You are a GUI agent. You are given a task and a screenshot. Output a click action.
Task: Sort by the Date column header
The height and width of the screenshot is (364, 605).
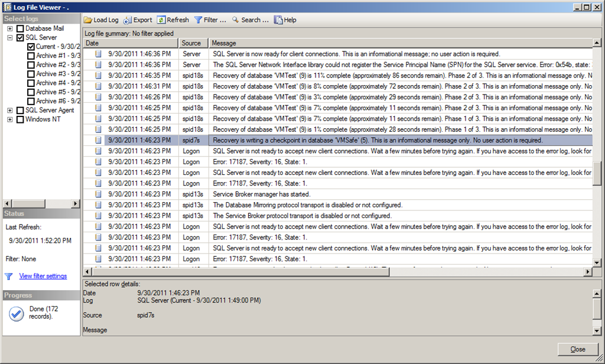tap(131, 43)
